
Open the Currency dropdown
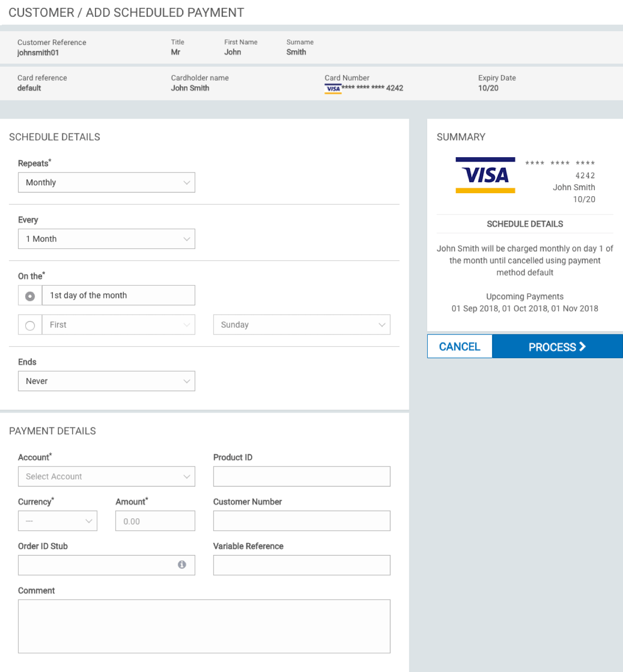point(58,521)
